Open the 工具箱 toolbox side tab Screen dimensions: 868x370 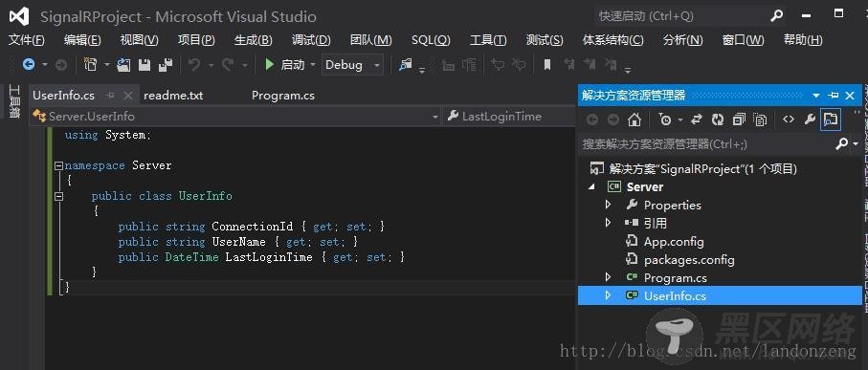[14, 101]
